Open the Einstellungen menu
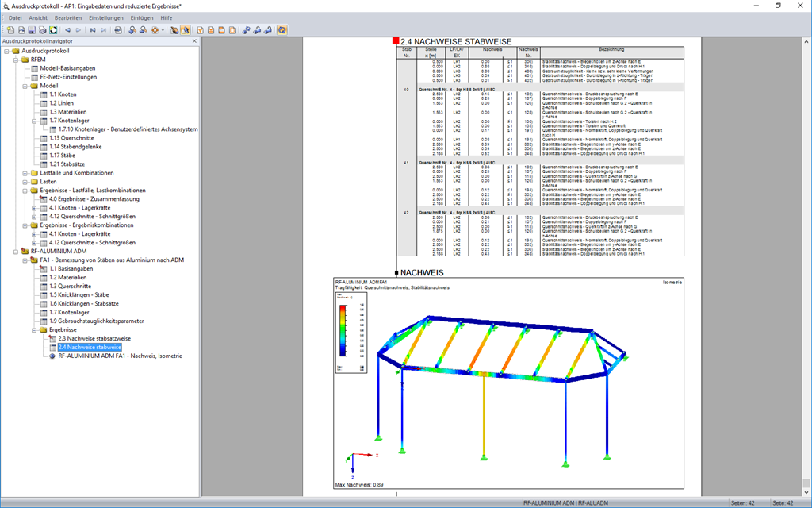 pos(106,17)
